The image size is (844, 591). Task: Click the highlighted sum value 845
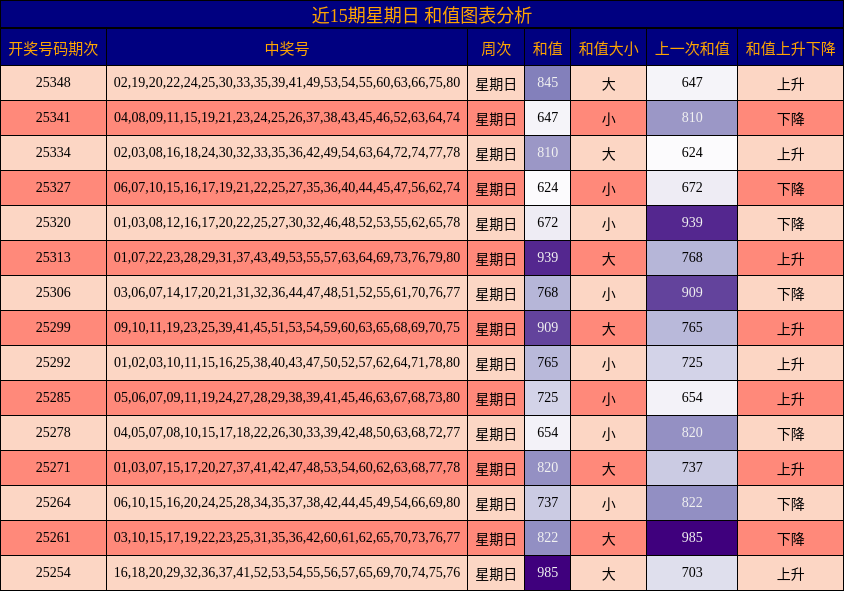[547, 82]
